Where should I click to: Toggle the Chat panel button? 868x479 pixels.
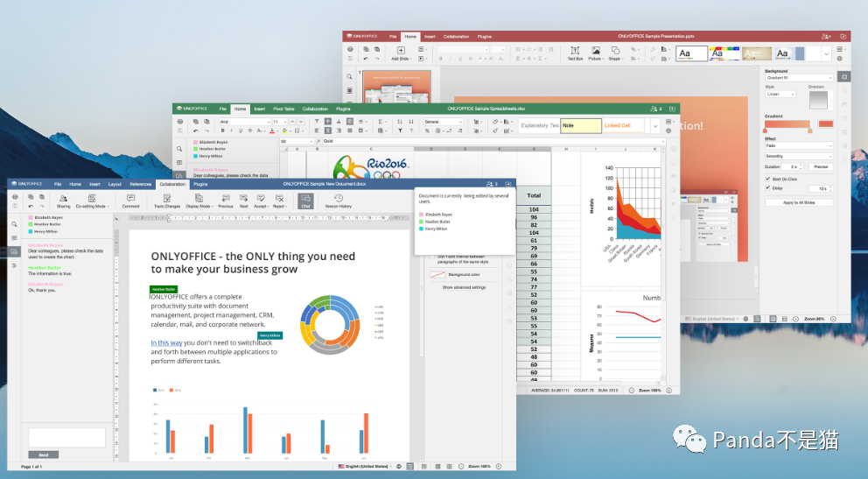pyautogui.click(x=305, y=201)
